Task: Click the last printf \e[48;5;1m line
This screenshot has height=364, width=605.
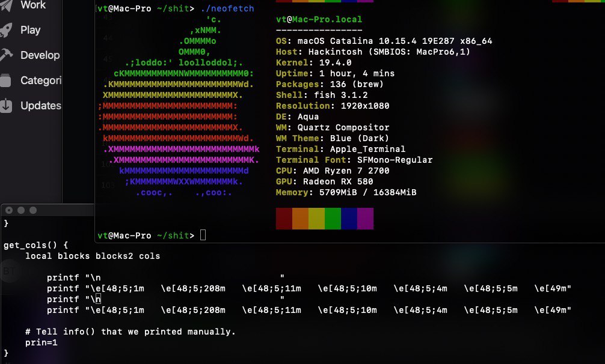Action: [309, 310]
